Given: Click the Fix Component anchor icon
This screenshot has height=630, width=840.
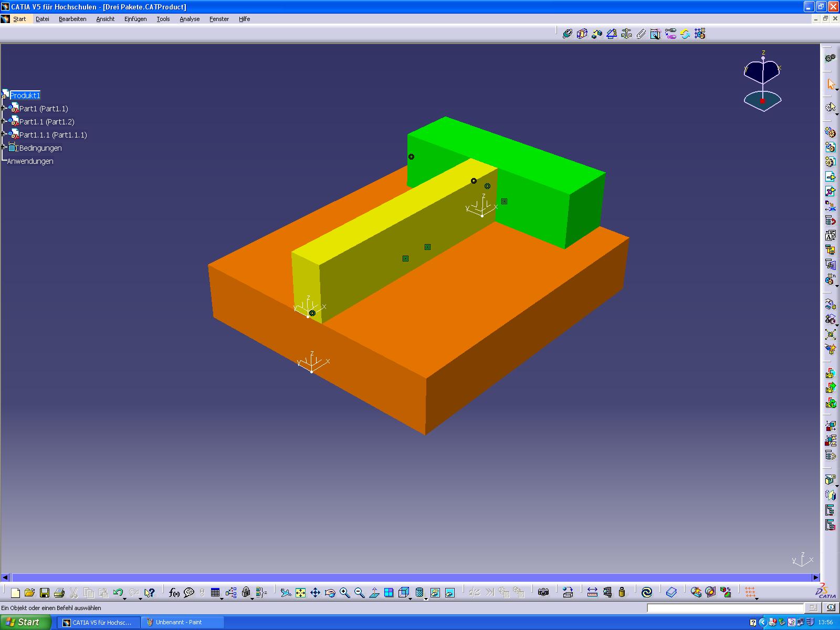Looking at the screenshot, I should click(626, 34).
